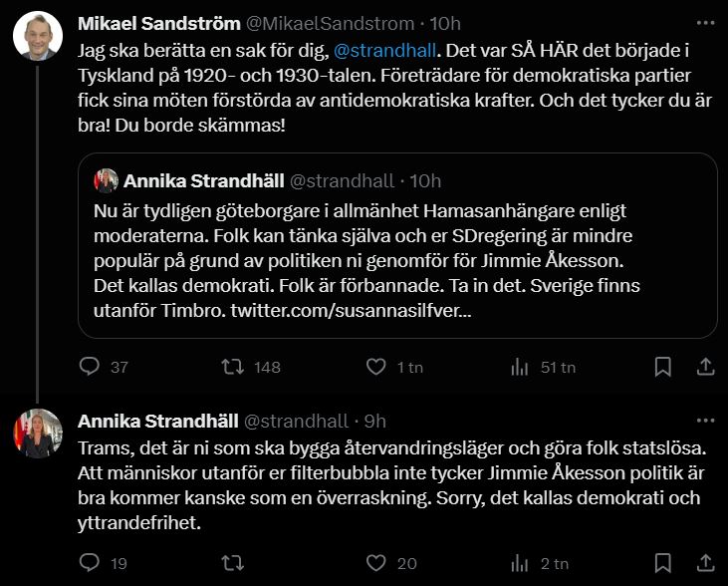Open Mikael Sandström's profile picture

pos(38,38)
